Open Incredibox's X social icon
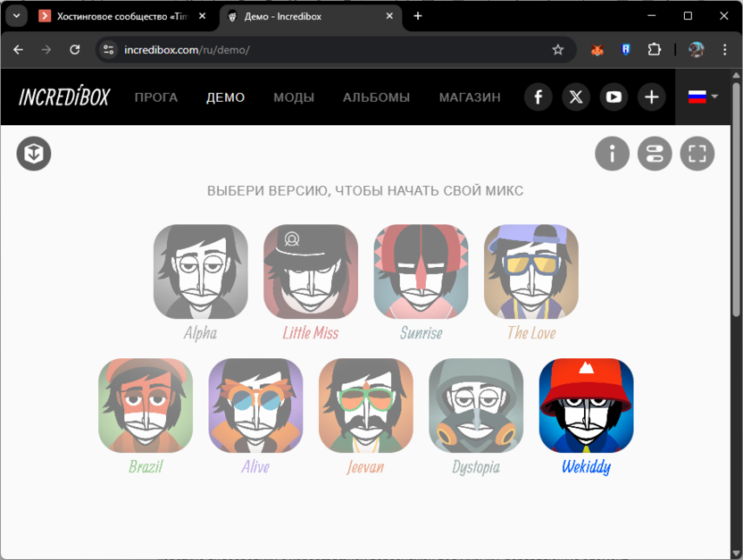 [x=576, y=96]
